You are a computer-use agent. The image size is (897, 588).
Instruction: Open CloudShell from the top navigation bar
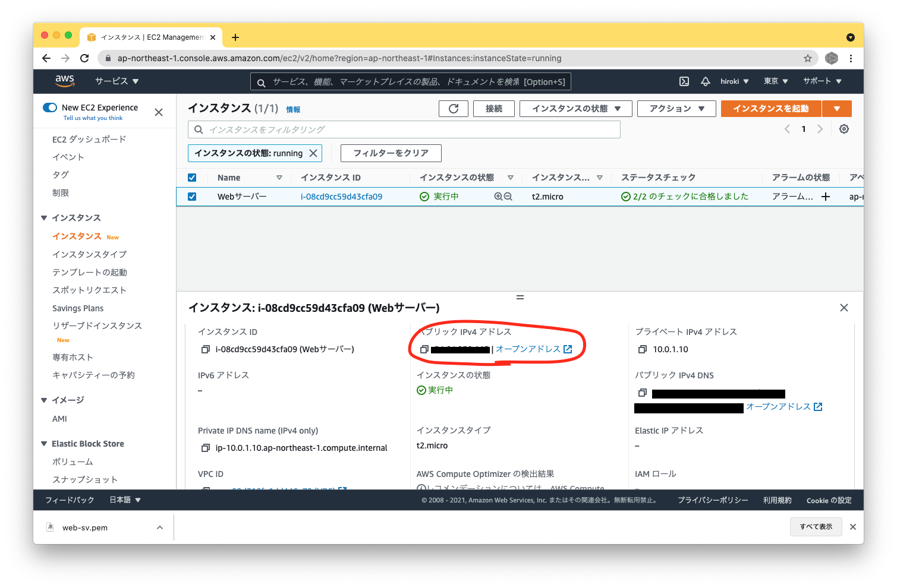tap(684, 81)
